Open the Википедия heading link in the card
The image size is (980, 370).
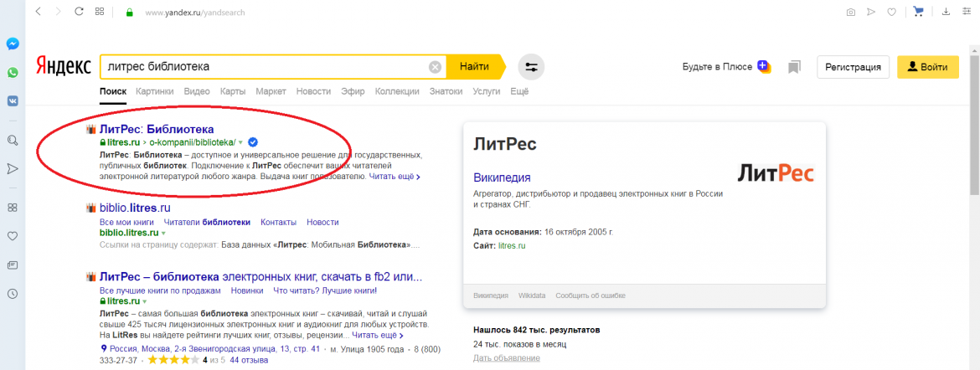click(x=502, y=177)
